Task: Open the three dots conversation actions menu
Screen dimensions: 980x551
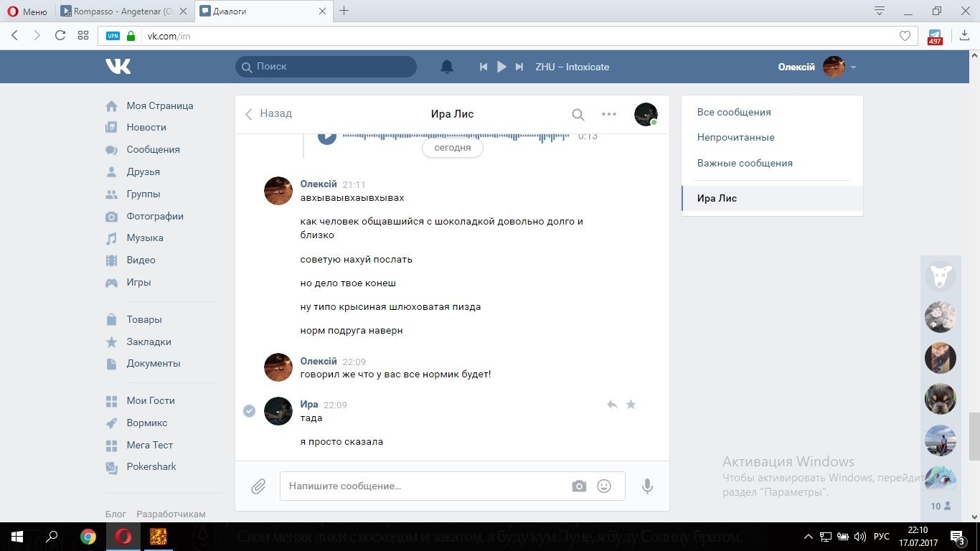Action: pyautogui.click(x=609, y=114)
